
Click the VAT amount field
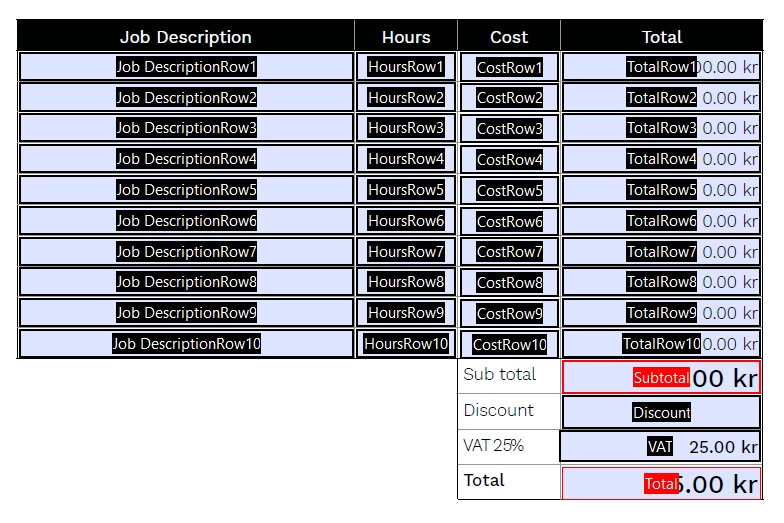point(660,446)
